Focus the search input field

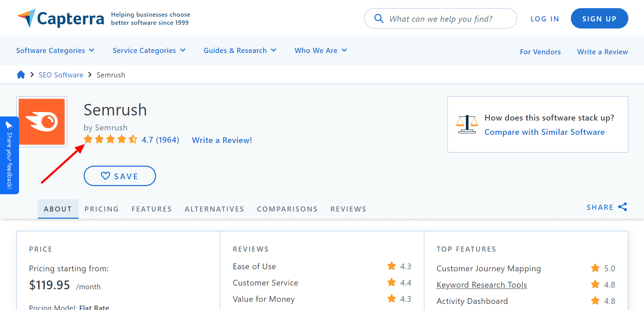(x=441, y=18)
